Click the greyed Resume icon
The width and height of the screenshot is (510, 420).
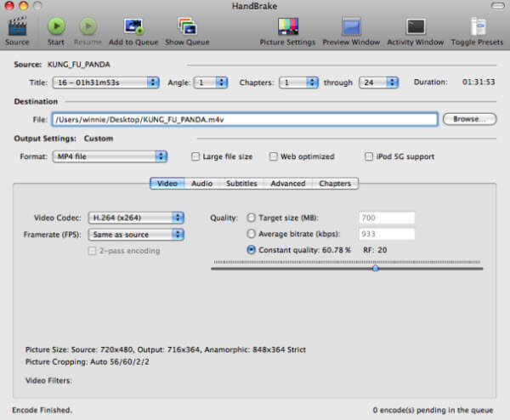coord(88,26)
